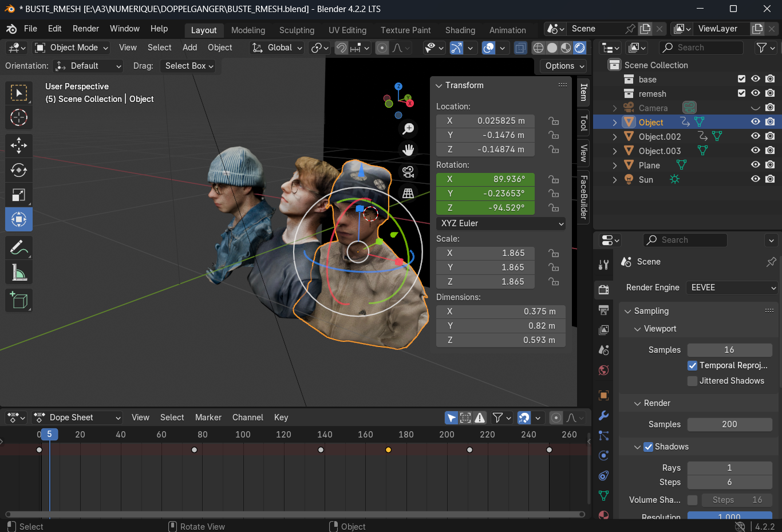The width and height of the screenshot is (782, 532).
Task: Uncheck Temporal Reprojection under Viewport sampling
Action: 692,365
